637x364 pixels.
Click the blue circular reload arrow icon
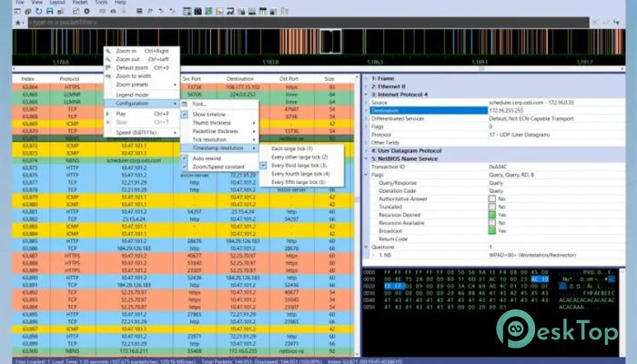pyautogui.click(x=38, y=11)
